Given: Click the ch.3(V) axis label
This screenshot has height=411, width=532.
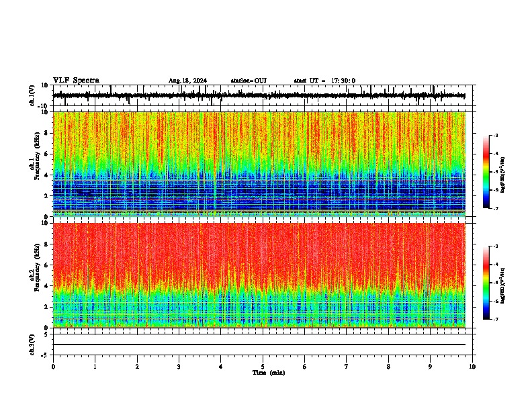Looking at the screenshot, I should [x=32, y=345].
